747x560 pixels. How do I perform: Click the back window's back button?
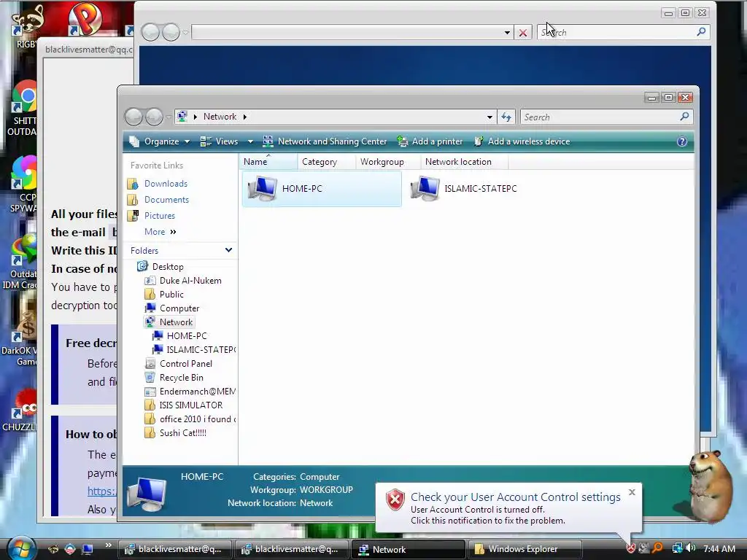(x=150, y=32)
